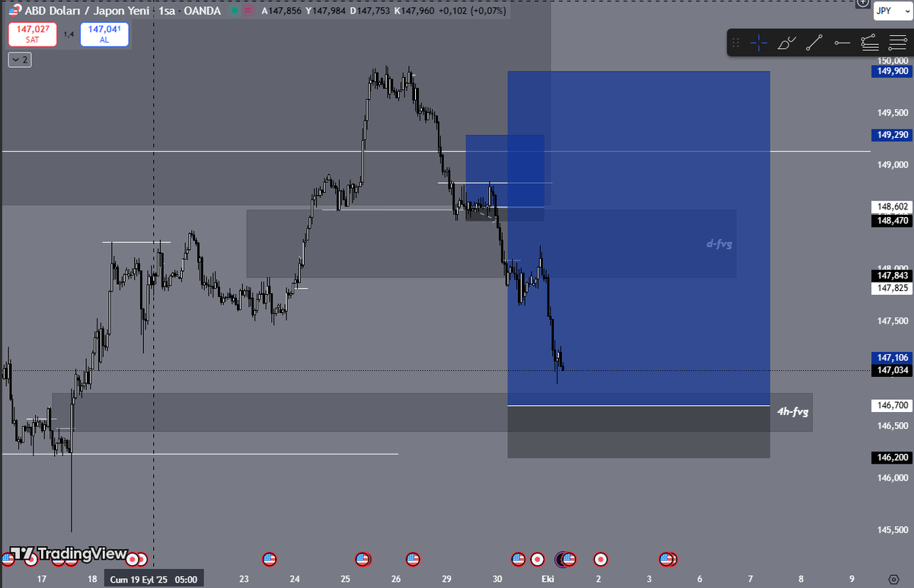Expand the collapsed indicators legend showing 2

[20, 59]
